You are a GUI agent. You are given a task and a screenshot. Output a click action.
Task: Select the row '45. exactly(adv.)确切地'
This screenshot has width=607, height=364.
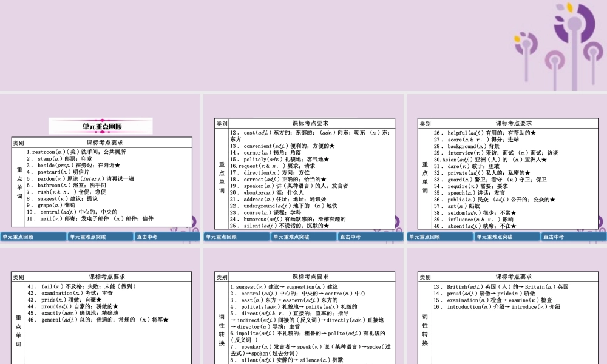coord(73,313)
